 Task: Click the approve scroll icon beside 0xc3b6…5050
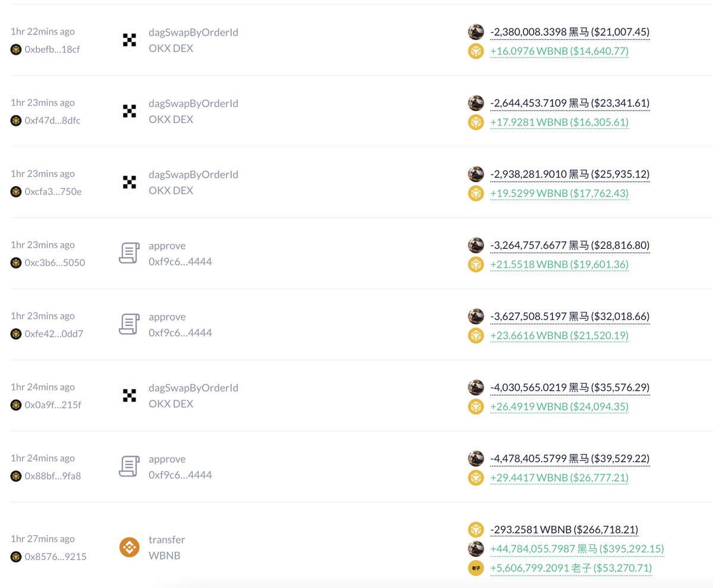[129, 253]
